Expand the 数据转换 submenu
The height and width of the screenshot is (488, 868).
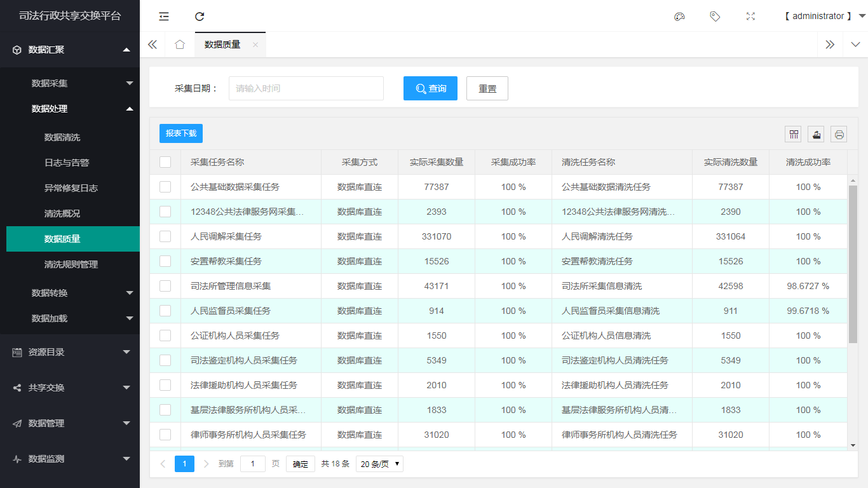click(130, 293)
